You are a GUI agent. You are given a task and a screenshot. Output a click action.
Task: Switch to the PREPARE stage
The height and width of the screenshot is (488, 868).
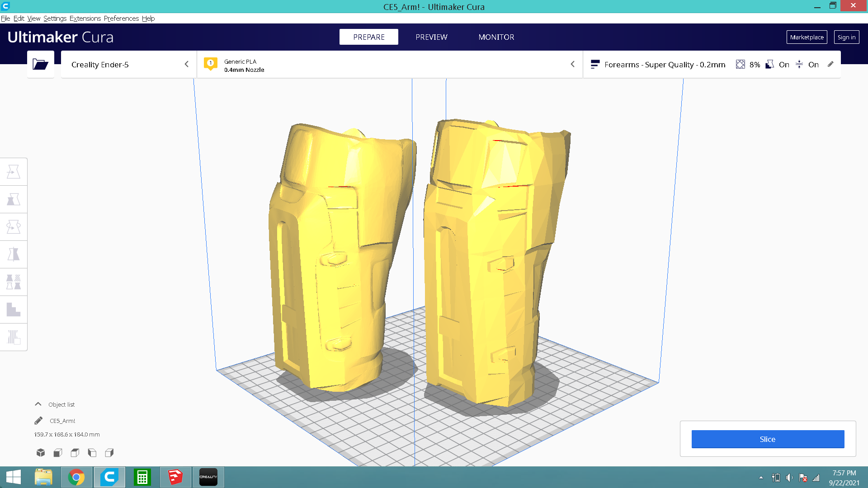(x=369, y=37)
